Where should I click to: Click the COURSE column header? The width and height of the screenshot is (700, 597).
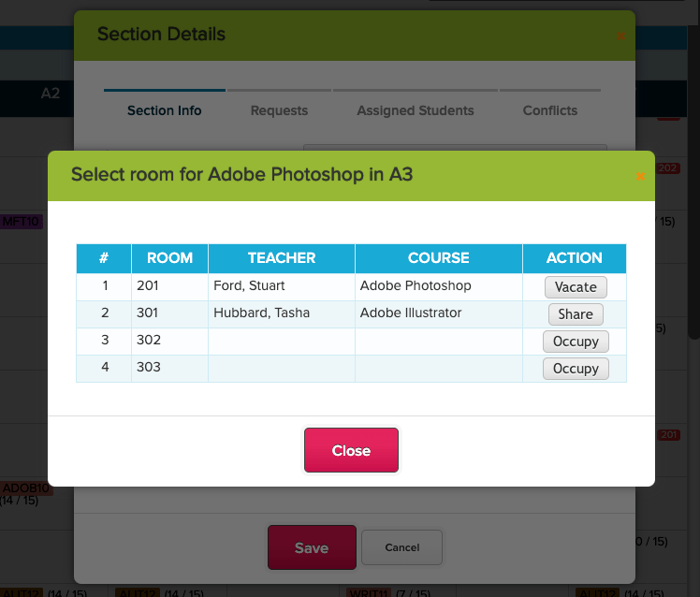pos(438,258)
